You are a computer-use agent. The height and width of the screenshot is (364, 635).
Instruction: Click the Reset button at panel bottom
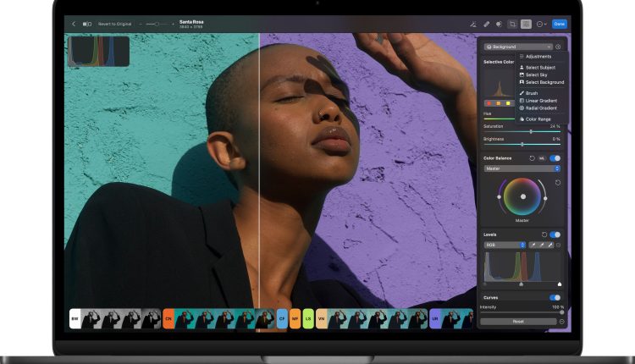click(518, 322)
